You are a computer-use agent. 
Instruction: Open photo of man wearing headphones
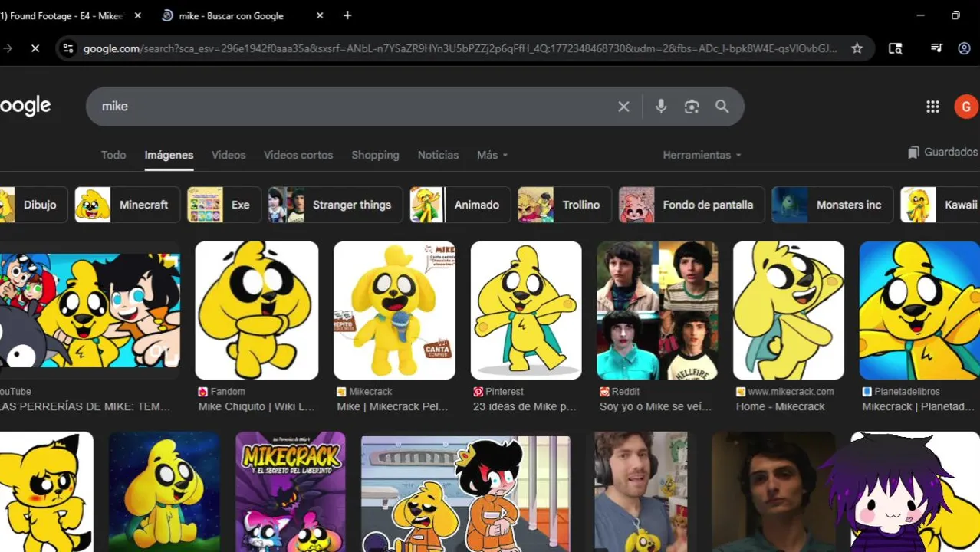641,491
